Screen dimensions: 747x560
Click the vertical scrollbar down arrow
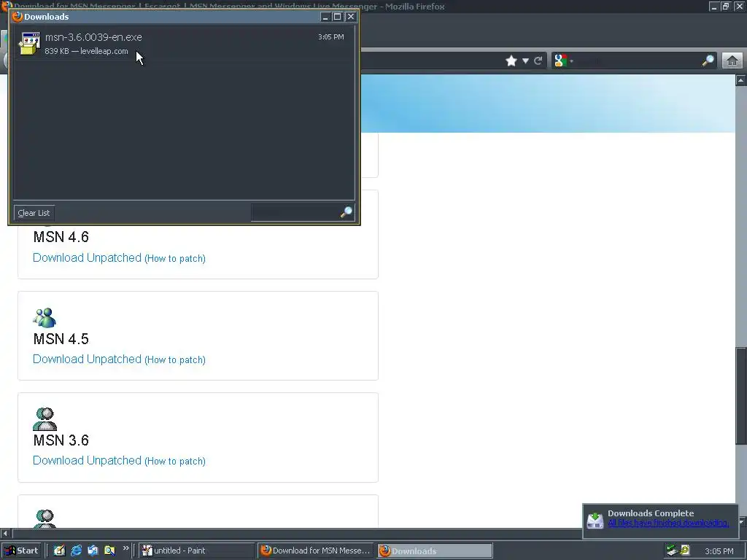741,522
